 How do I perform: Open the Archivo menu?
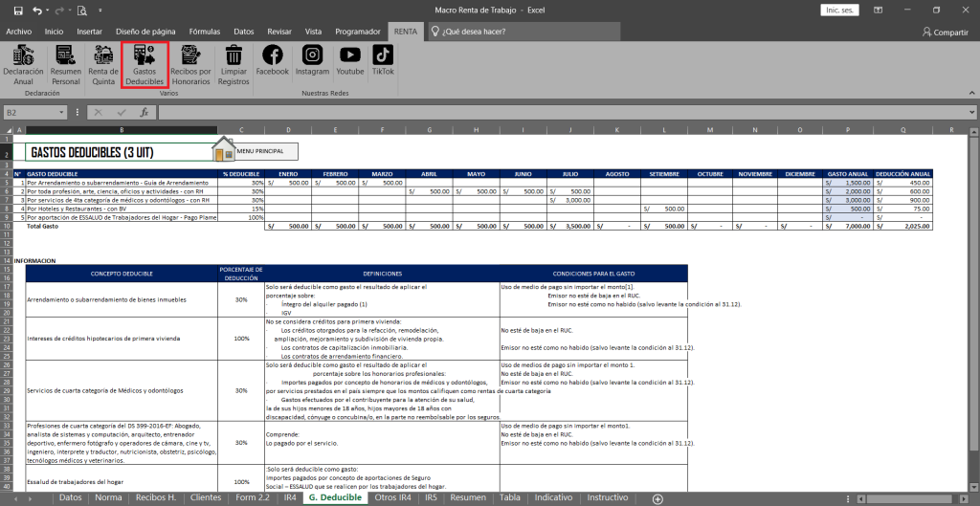pyautogui.click(x=19, y=32)
